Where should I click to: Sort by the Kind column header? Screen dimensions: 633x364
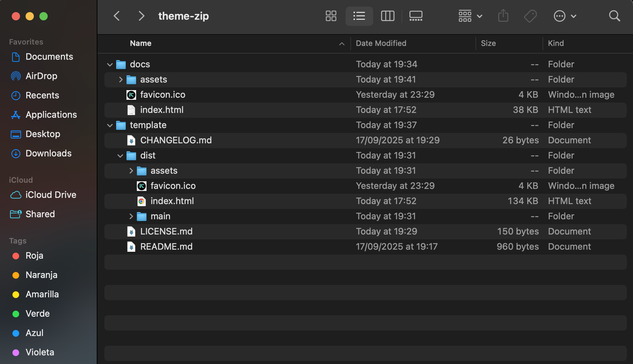[x=556, y=43]
